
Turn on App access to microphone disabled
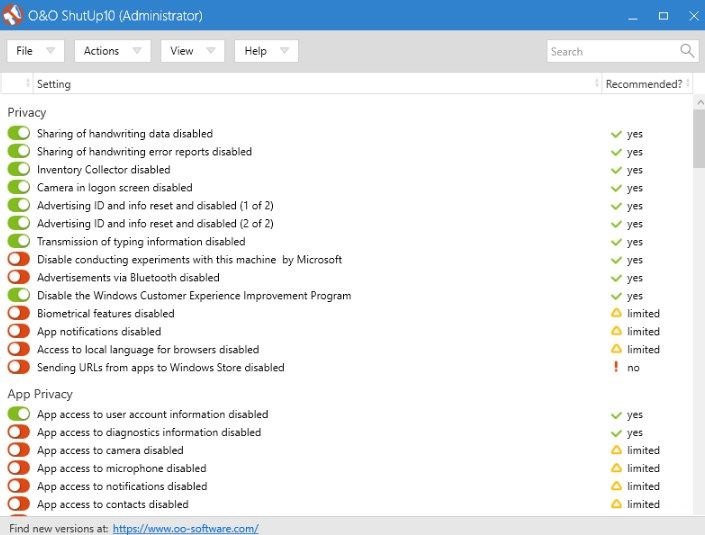(19, 469)
